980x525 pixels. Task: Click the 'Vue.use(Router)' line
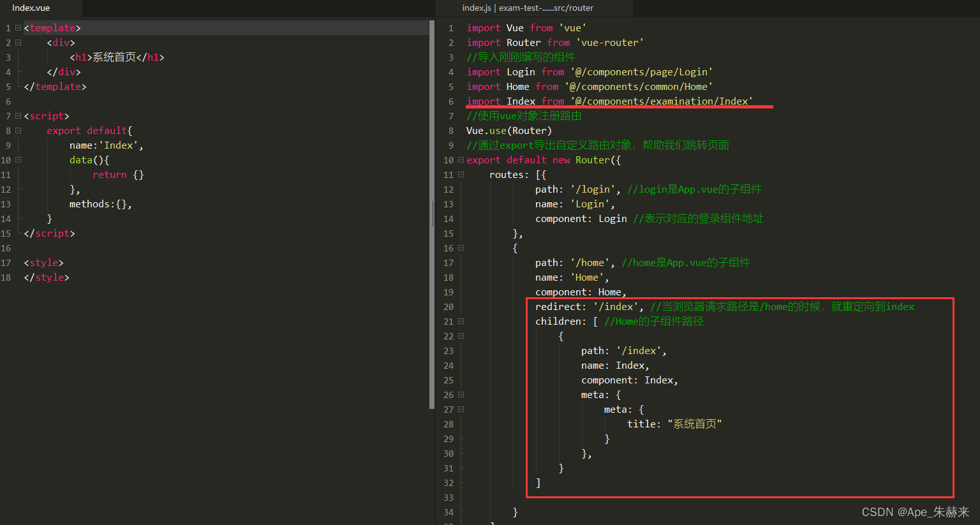pos(509,131)
